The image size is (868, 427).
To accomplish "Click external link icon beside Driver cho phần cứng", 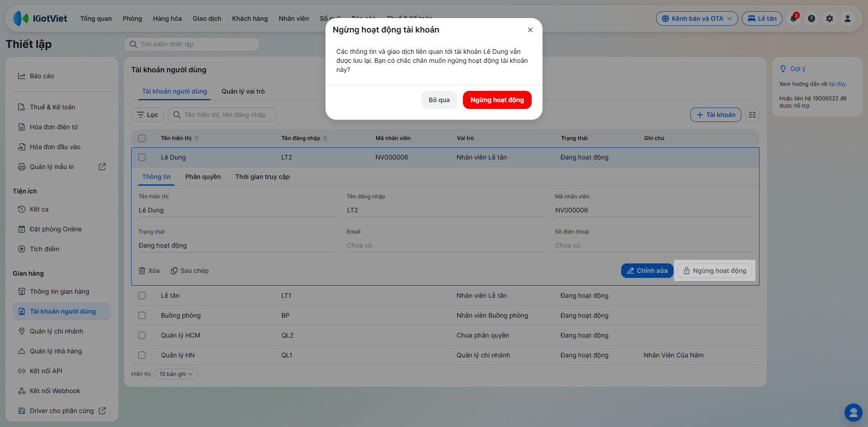I will (x=102, y=411).
